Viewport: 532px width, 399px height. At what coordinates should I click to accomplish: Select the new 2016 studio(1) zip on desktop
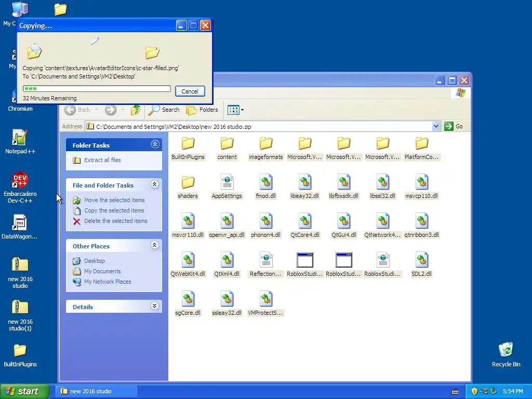(20, 315)
